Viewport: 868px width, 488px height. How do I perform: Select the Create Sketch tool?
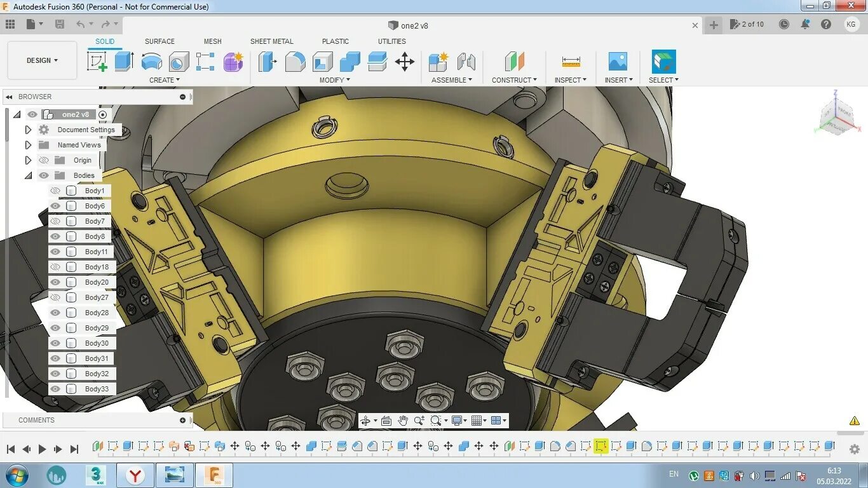[x=98, y=62]
